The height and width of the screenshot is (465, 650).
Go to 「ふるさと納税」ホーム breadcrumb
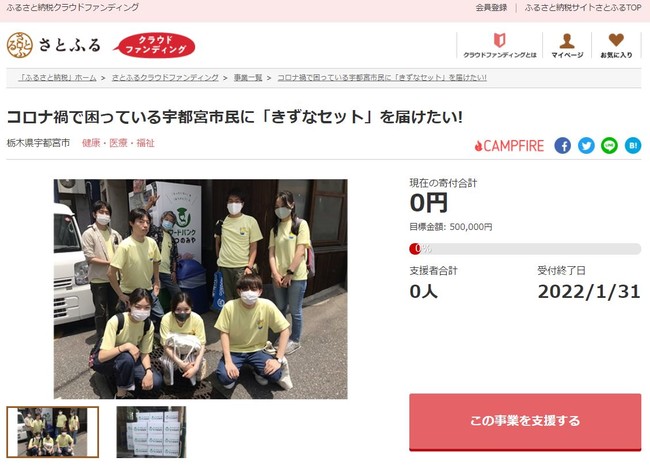point(58,78)
